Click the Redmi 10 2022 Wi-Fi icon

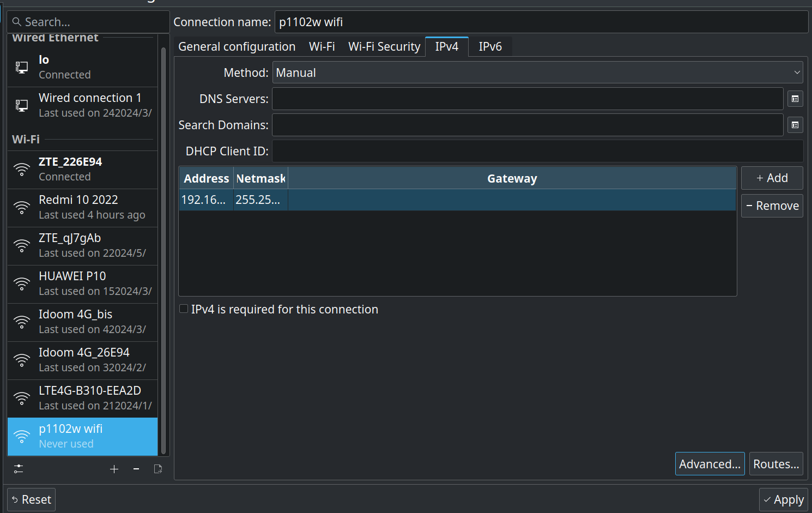[22, 208]
